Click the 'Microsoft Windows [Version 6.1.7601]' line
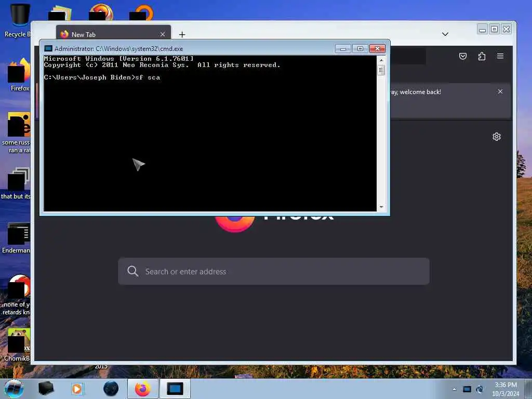Image resolution: width=532 pixels, height=399 pixels. pos(119,59)
